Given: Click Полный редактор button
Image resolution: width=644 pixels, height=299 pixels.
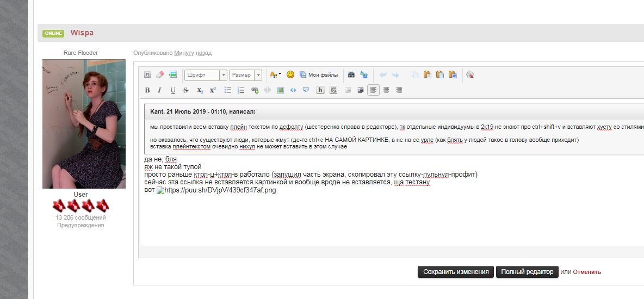Looking at the screenshot, I should click(x=527, y=272).
